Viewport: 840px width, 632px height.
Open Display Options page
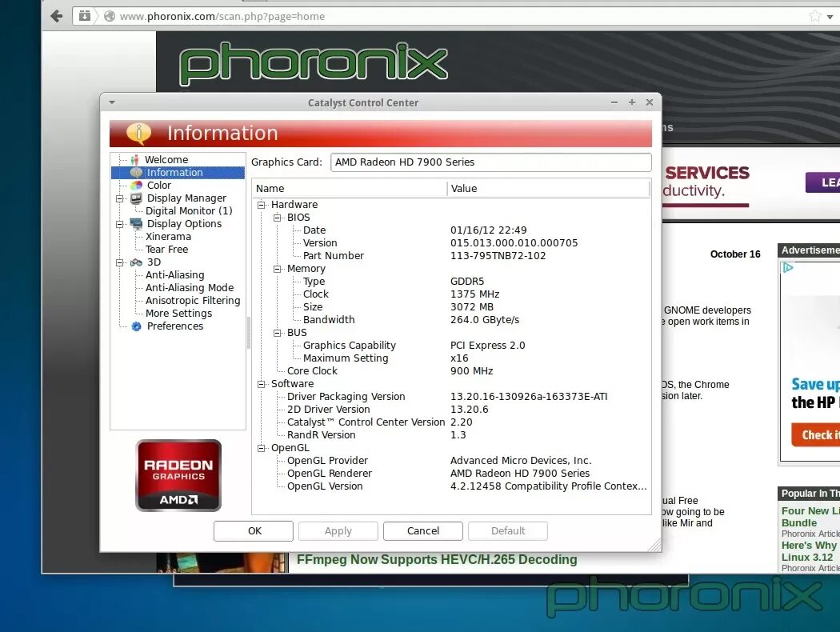[184, 224]
